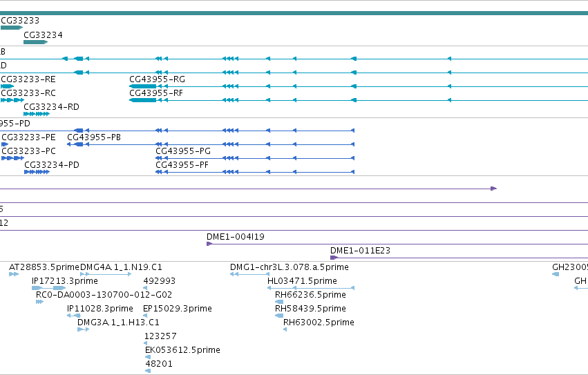Click the RH63002.5prime EST
This screenshot has width=588, height=375.
285,329
